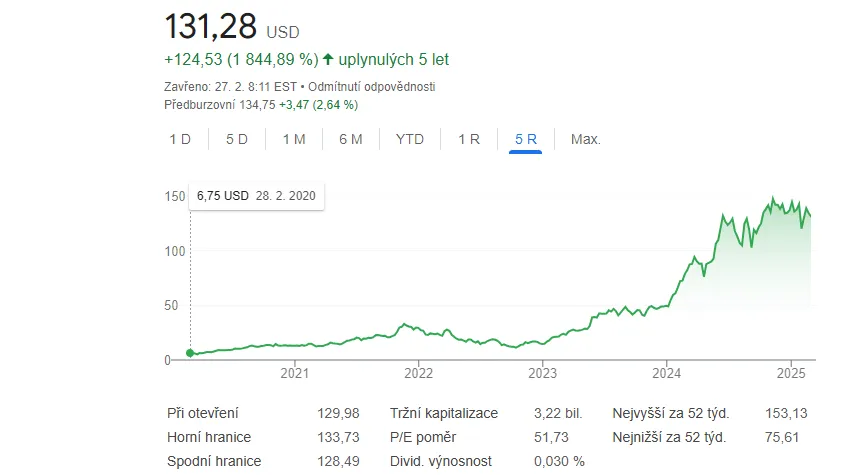Select the 1 R yearly tab
The image size is (862, 475).
click(x=469, y=139)
